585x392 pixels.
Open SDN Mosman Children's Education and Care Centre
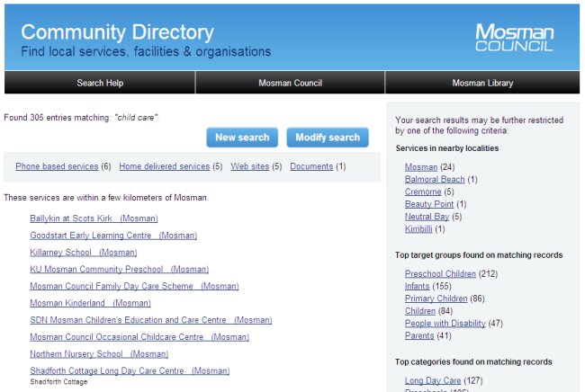pyautogui.click(x=150, y=320)
